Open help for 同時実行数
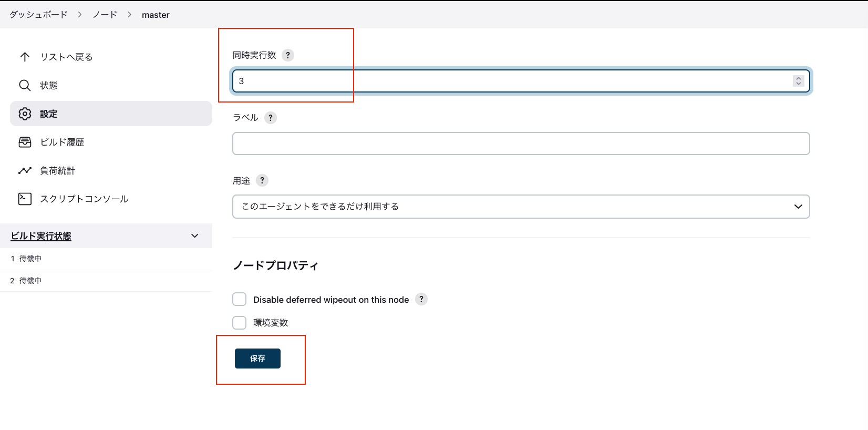The height and width of the screenshot is (430, 868). pos(288,55)
